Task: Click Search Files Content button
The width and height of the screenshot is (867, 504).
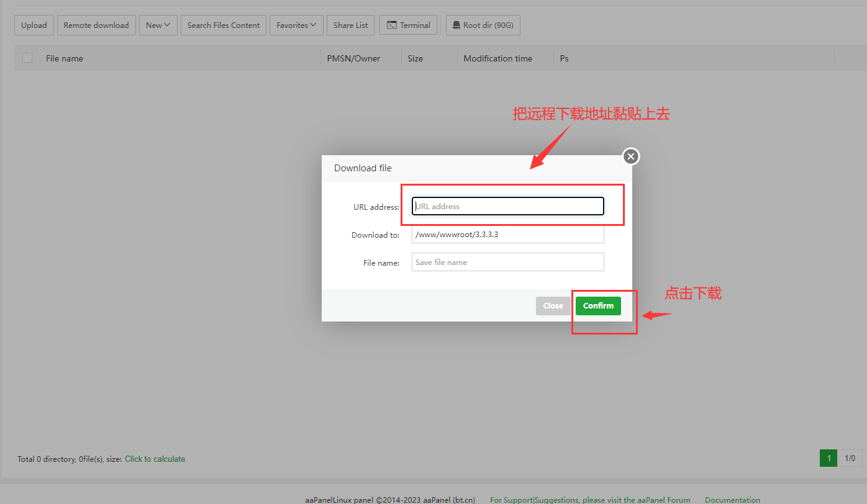Action: 224,25
